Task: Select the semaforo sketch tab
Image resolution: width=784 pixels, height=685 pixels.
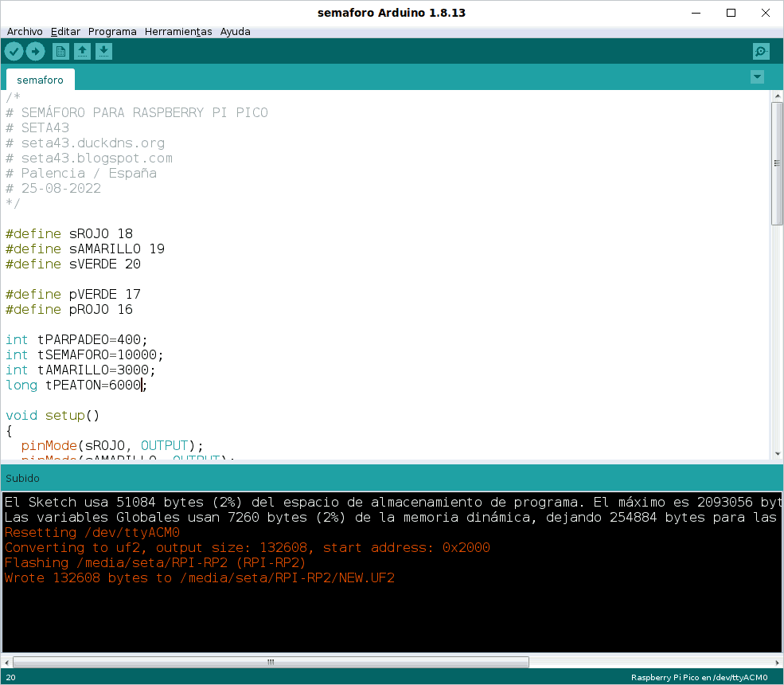Action: click(40, 80)
